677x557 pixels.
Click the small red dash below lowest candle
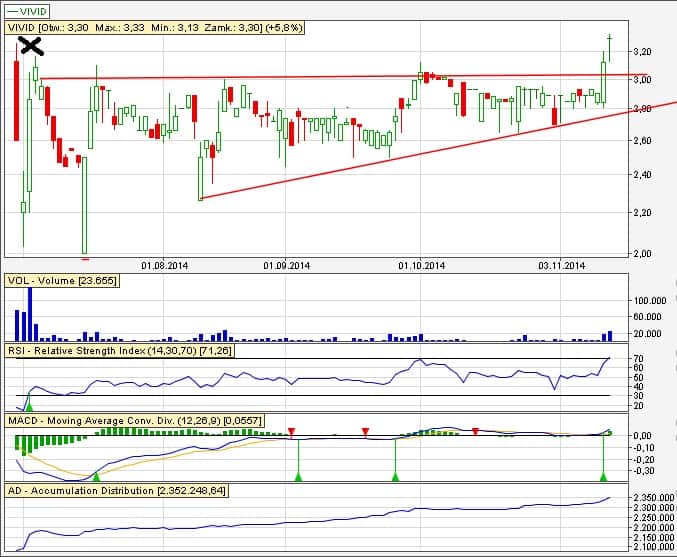(x=84, y=258)
